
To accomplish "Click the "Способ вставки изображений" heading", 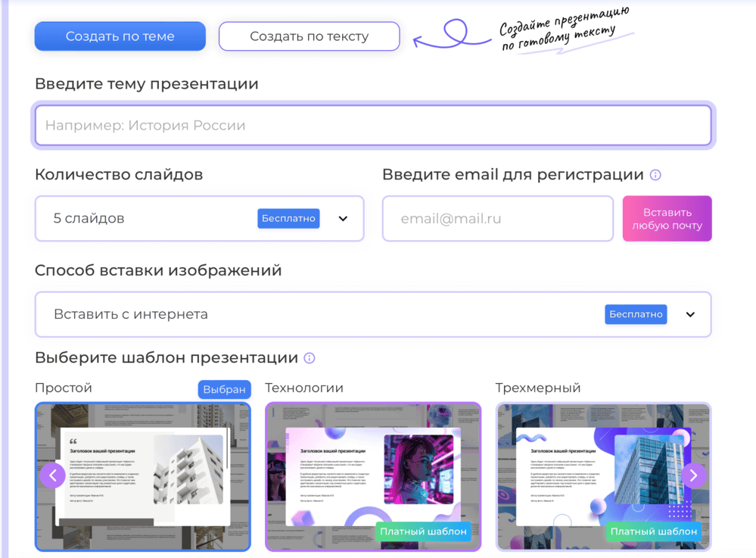I will 158,270.
